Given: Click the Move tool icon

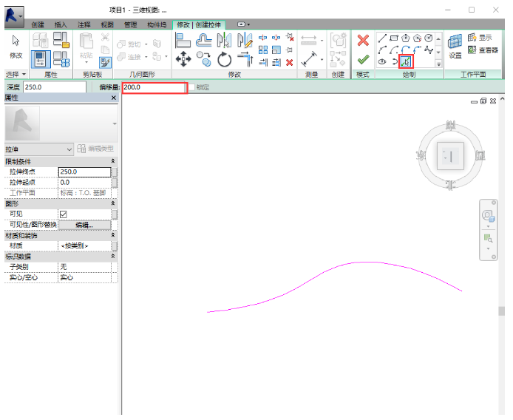Looking at the screenshot, I should [183, 59].
